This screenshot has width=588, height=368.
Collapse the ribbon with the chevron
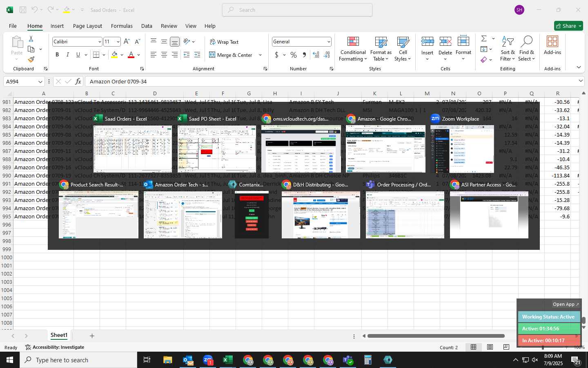point(579,67)
